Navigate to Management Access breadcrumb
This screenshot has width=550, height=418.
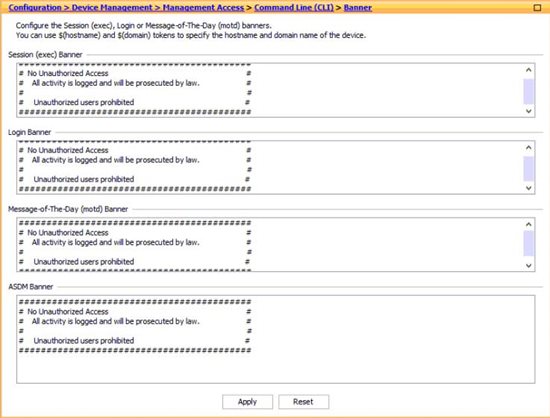tap(203, 7)
